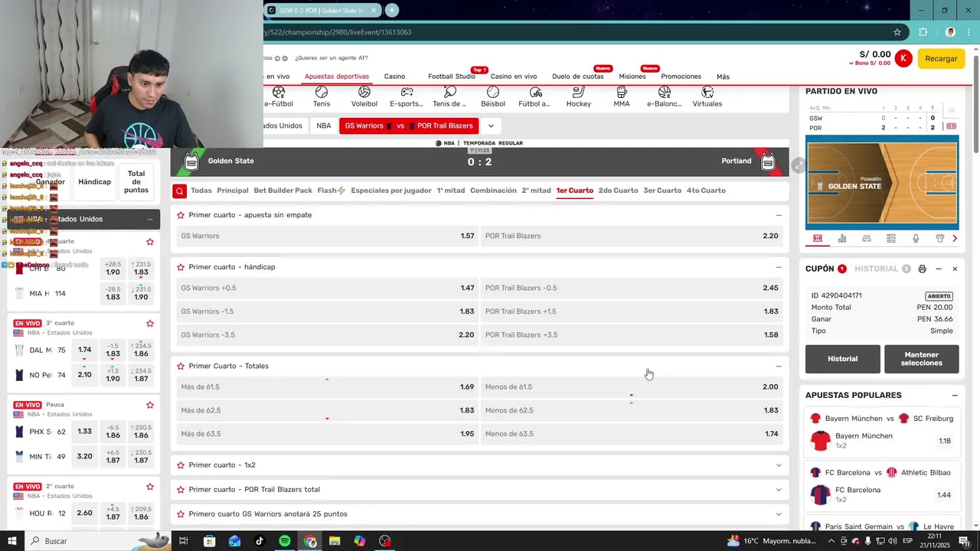
Task: Open Spotify from the taskbar
Action: tap(285, 541)
